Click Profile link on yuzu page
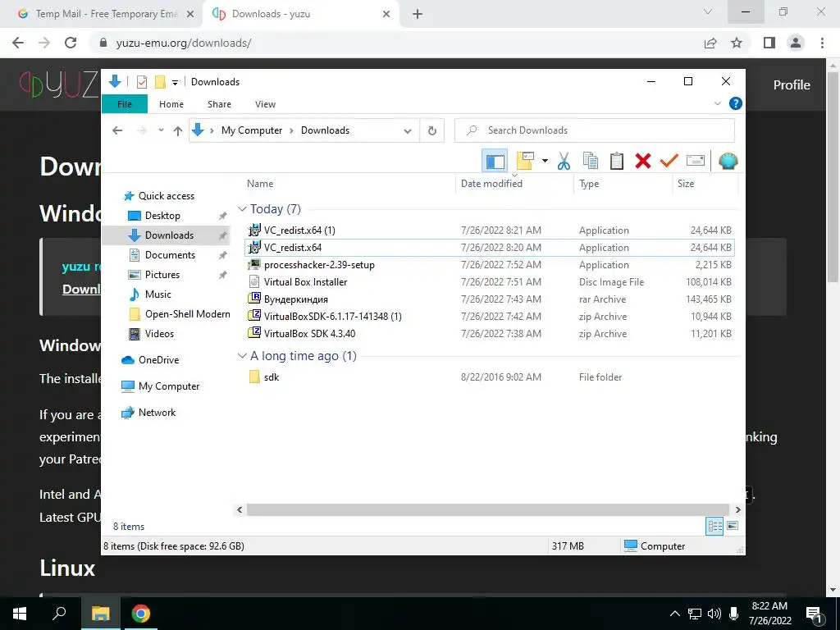 792,84
